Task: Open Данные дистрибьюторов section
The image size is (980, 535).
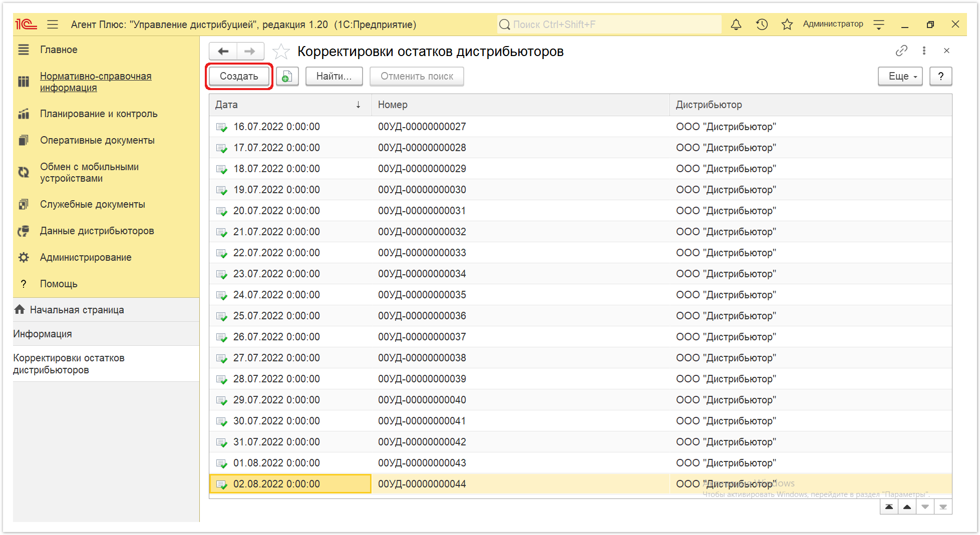Action: pyautogui.click(x=97, y=231)
